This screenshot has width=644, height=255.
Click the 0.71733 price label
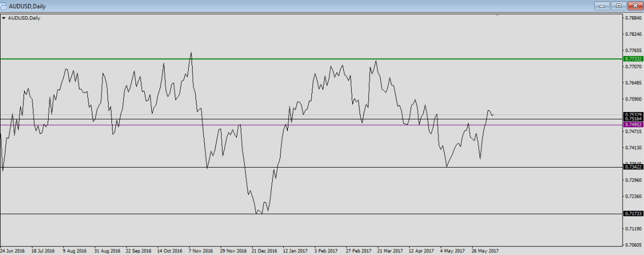pyautogui.click(x=633, y=214)
